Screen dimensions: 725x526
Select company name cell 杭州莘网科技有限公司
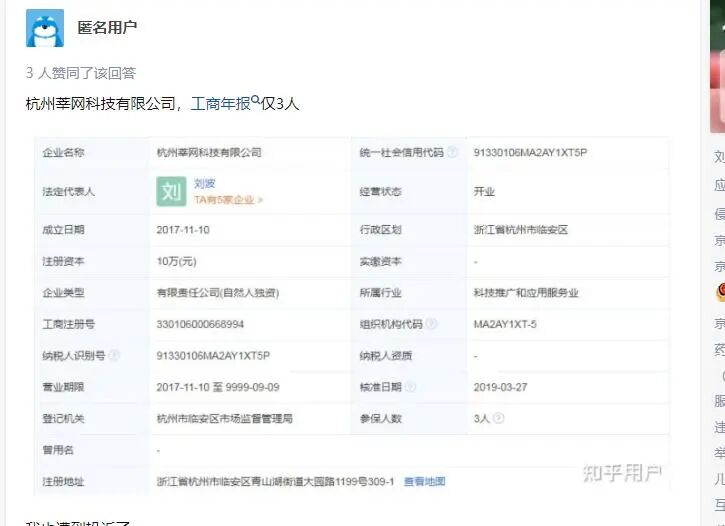209,153
